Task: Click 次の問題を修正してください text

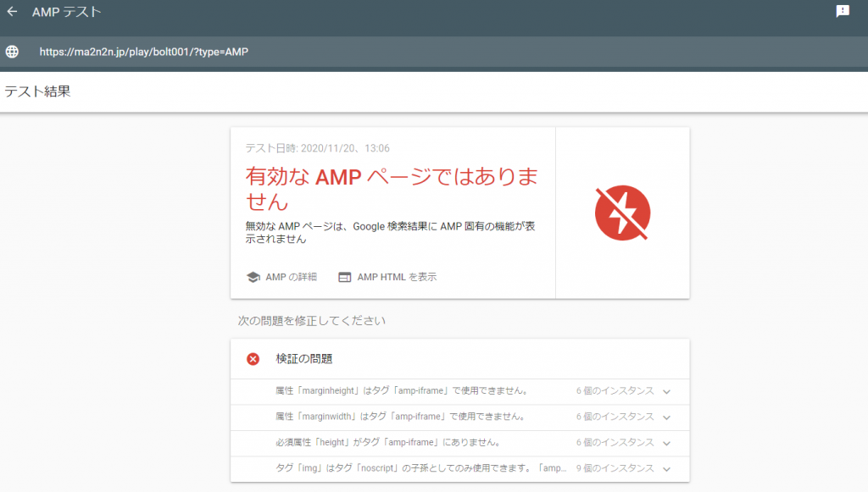Action: click(312, 321)
